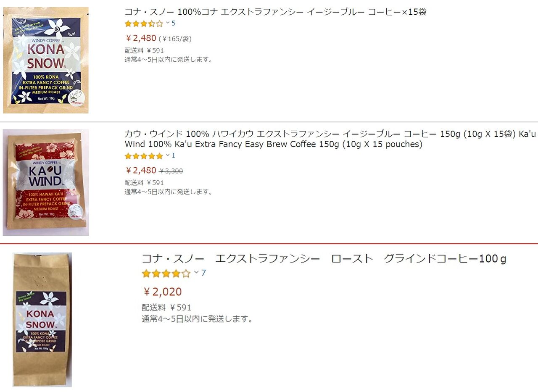Image resolution: width=538 pixels, height=392 pixels.
Task: Click Kona Snow drip pouch product image
Action: point(46,60)
